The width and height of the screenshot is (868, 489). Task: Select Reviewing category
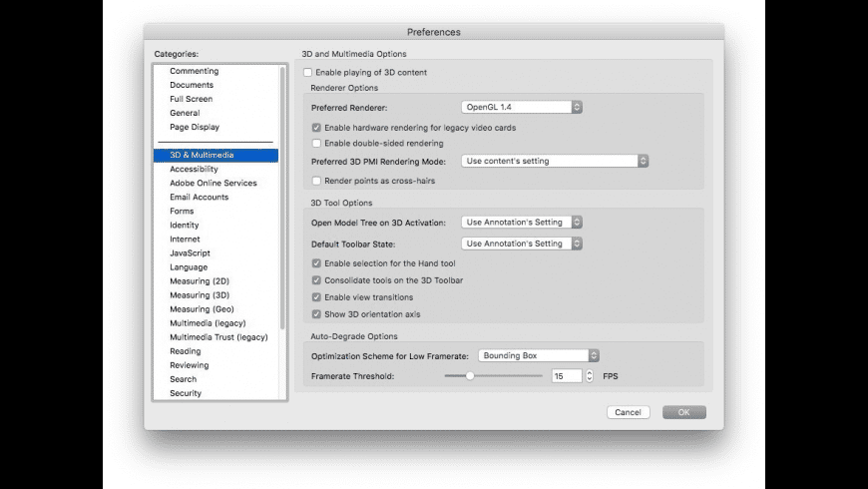[x=190, y=365]
